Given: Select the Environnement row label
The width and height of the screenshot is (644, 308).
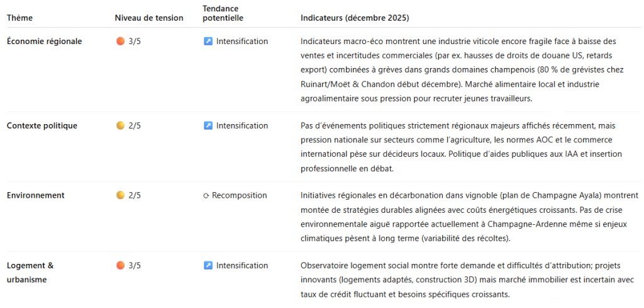Looking at the screenshot, I should pos(36,195).
